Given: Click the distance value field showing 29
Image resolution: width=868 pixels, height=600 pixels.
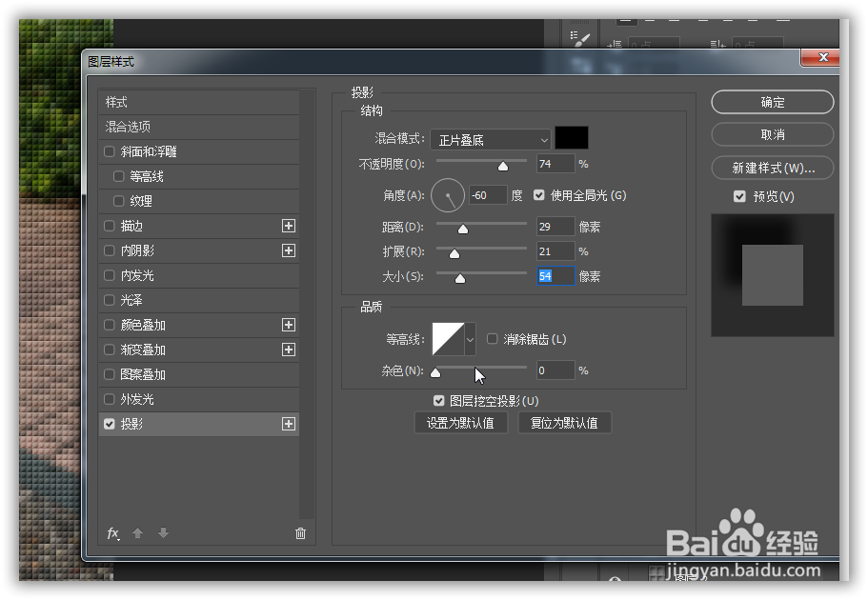Looking at the screenshot, I should [x=555, y=227].
